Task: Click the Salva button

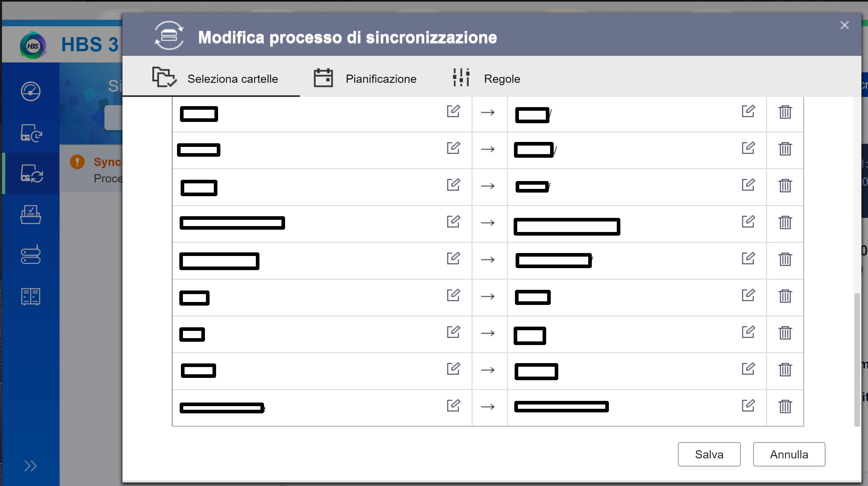Action: tap(709, 454)
